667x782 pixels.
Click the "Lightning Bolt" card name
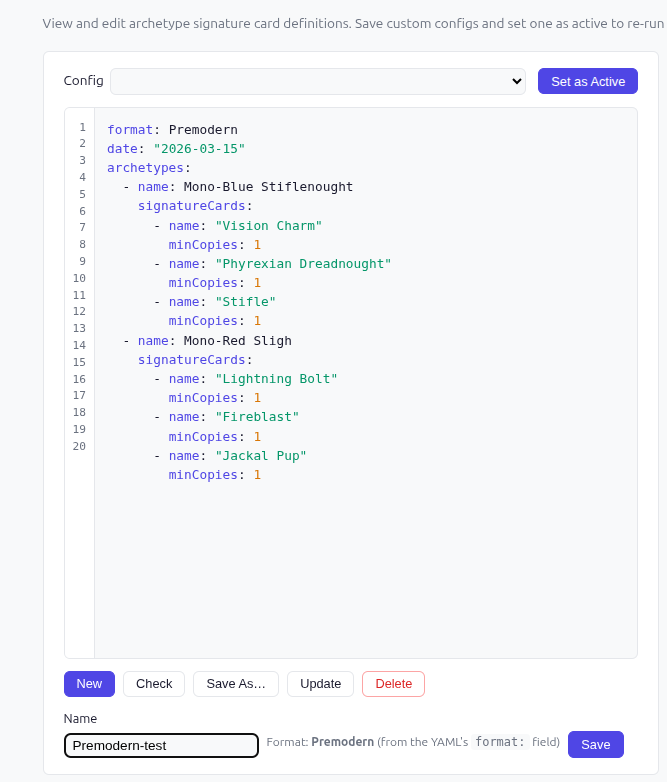(276, 379)
